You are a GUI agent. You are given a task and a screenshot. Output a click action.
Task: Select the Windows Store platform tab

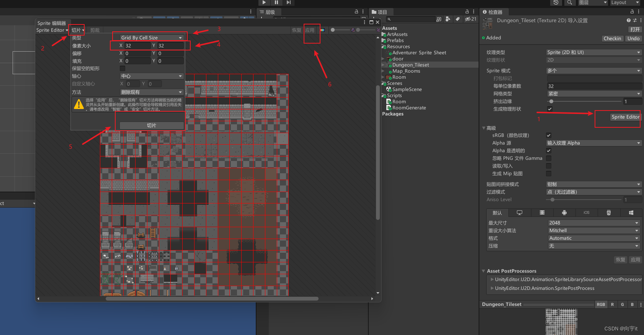tap(631, 213)
